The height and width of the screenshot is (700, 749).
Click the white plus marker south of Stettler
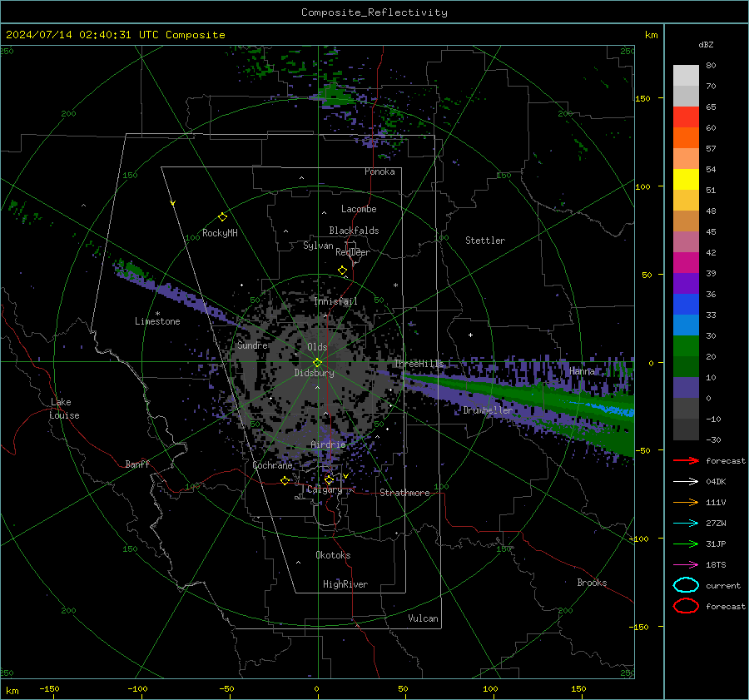(x=470, y=335)
